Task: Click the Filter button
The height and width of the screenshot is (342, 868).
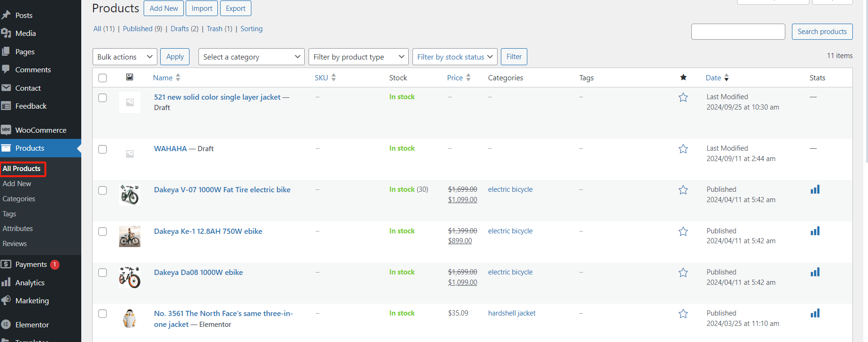Action: click(x=514, y=57)
